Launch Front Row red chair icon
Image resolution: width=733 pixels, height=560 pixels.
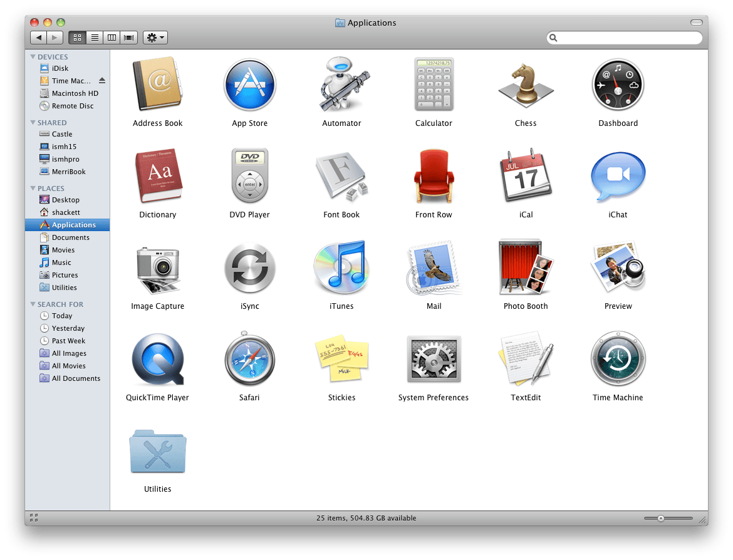pyautogui.click(x=434, y=176)
